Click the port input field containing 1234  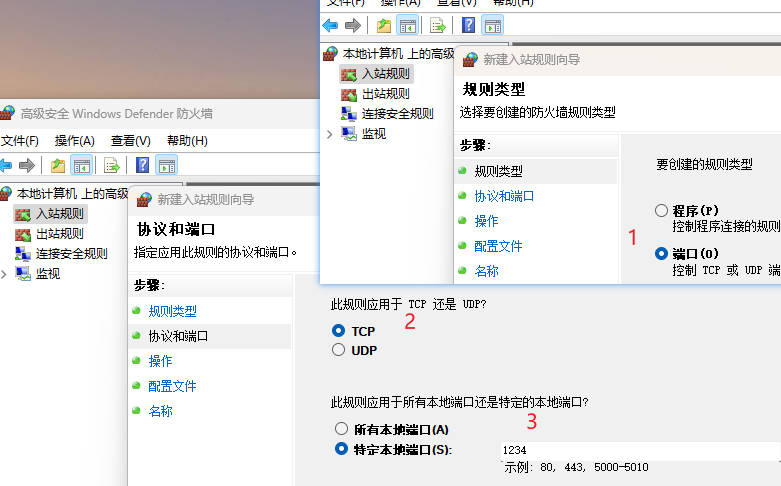click(x=641, y=450)
